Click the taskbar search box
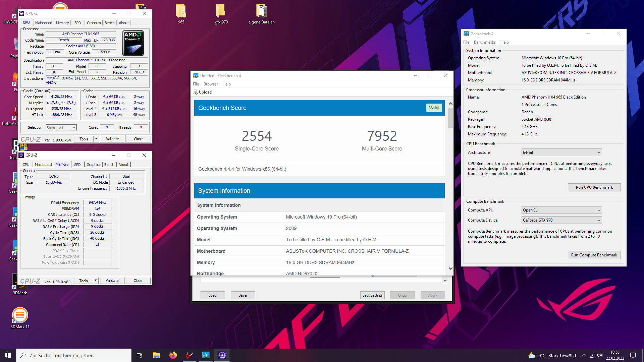 coord(74,355)
